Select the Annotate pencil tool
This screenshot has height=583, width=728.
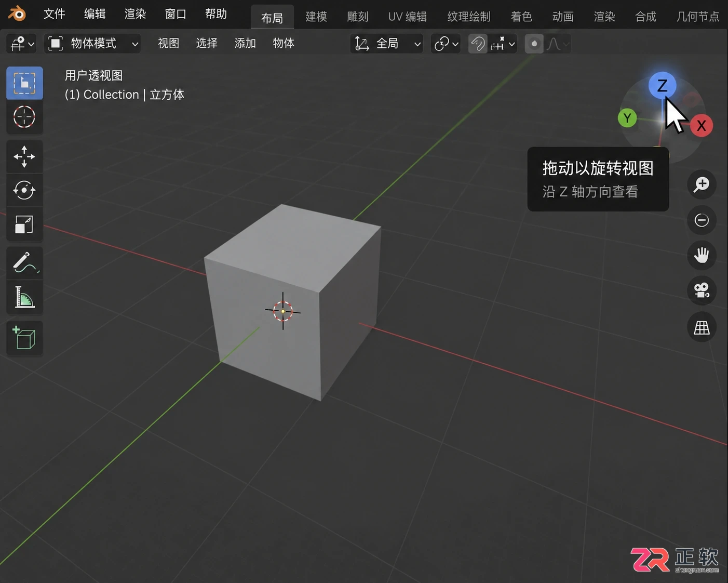tap(24, 263)
